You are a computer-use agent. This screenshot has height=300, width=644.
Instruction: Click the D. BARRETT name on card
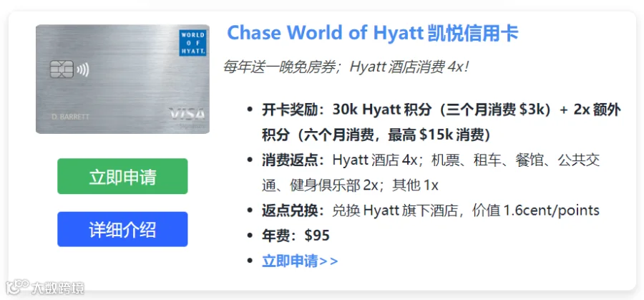point(70,117)
